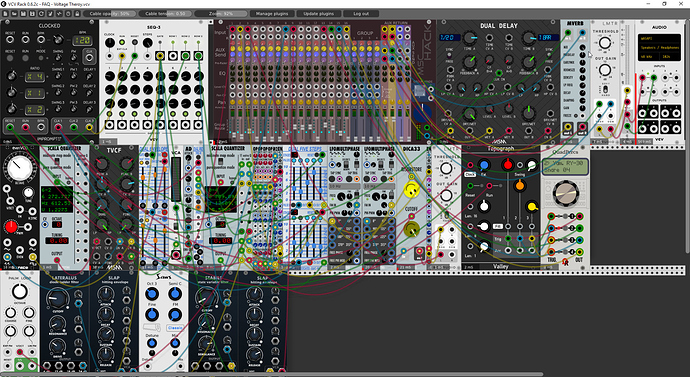Toggle Clocked RUN button
The width and height of the screenshot is (690, 377).
26,58
